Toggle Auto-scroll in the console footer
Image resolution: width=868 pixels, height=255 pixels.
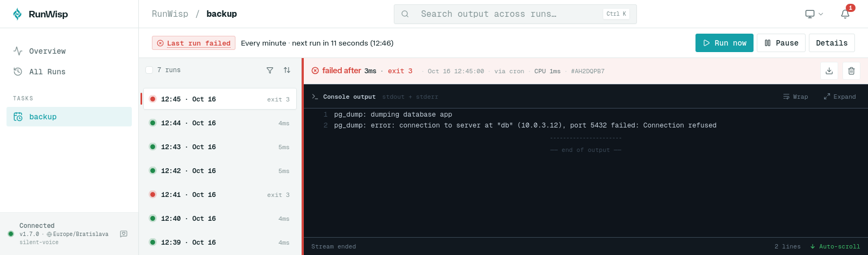835,246
